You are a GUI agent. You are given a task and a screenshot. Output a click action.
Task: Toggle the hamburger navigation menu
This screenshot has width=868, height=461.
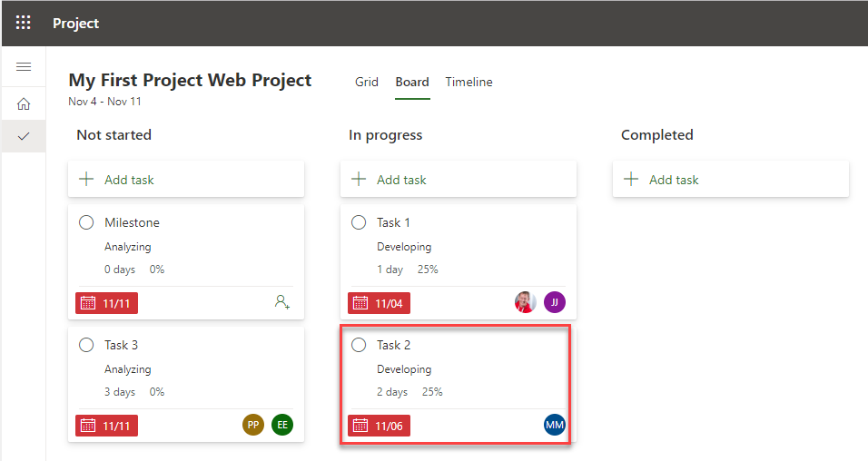click(24, 67)
